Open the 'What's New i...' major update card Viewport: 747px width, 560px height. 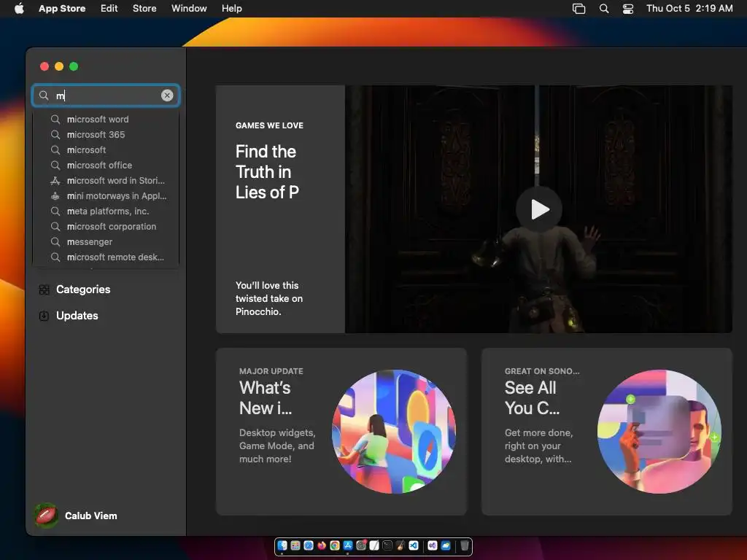tap(341, 432)
